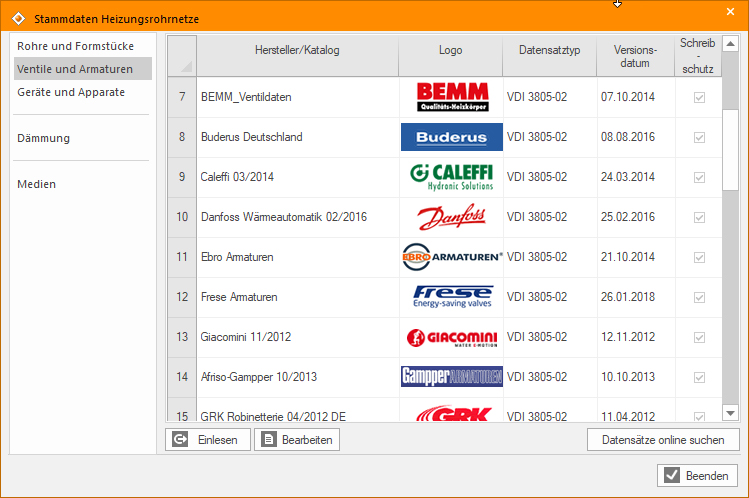Click the app diamond icon in title bar
The image size is (749, 498).
coord(18,19)
